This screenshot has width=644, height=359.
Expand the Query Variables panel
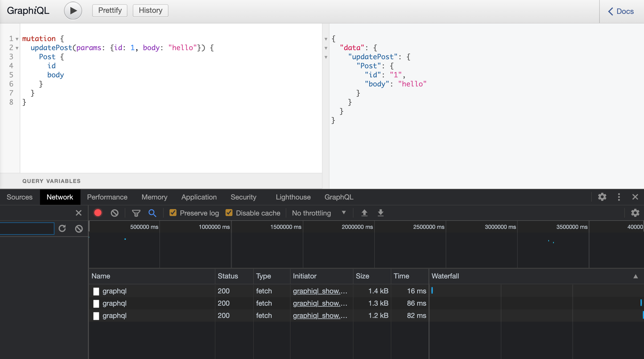[x=161, y=181]
